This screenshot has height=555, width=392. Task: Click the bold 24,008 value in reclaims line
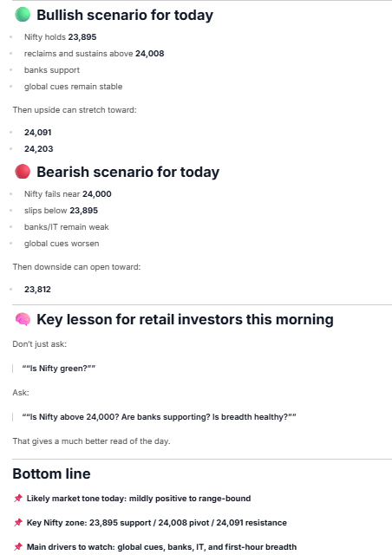(x=150, y=54)
